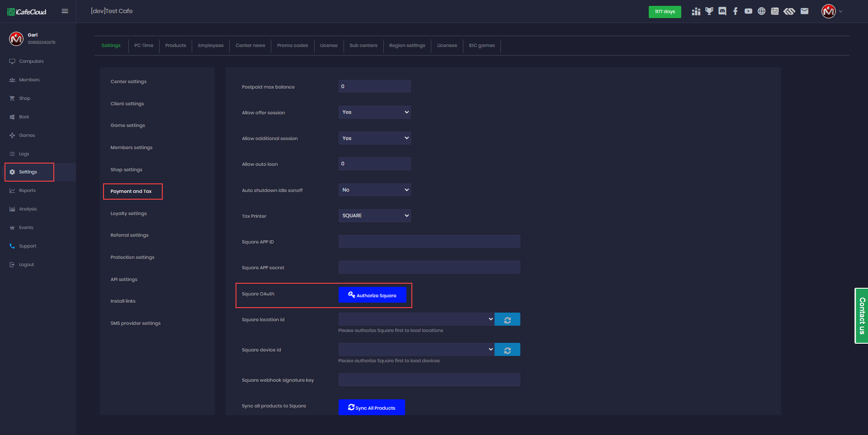This screenshot has height=435, width=868.
Task: Open the Contact us side tab
Action: (x=862, y=316)
